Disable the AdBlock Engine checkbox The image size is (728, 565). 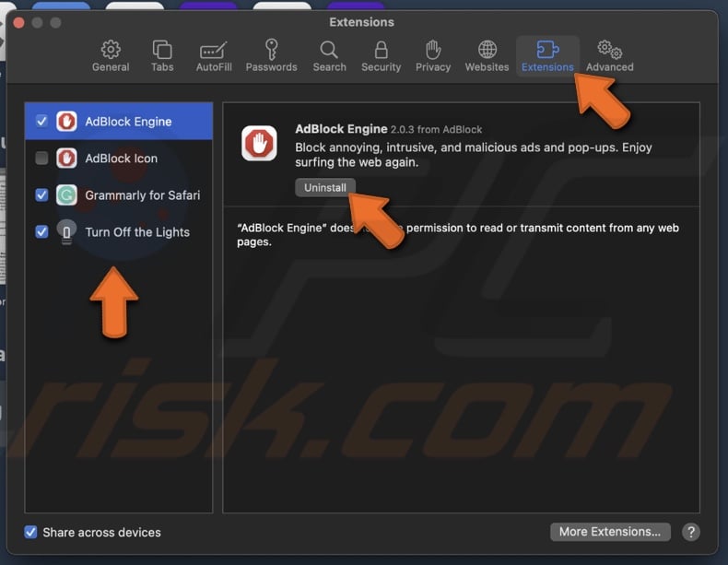[41, 121]
